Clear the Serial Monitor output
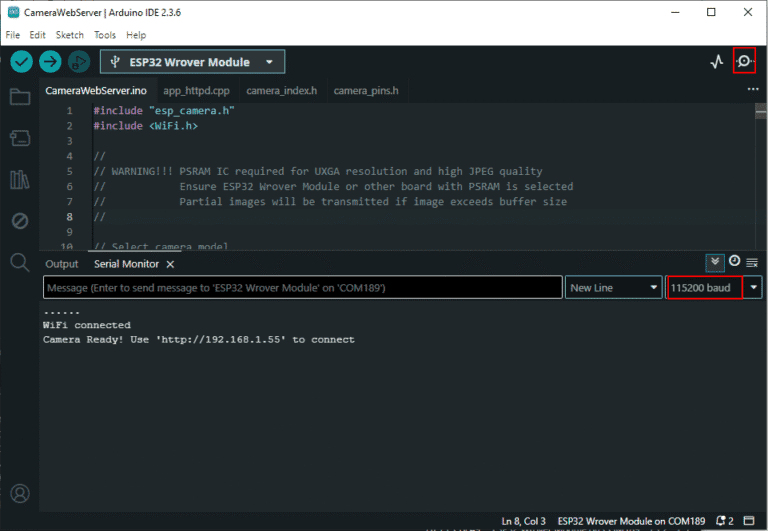This screenshot has width=768, height=531. pos(752,263)
